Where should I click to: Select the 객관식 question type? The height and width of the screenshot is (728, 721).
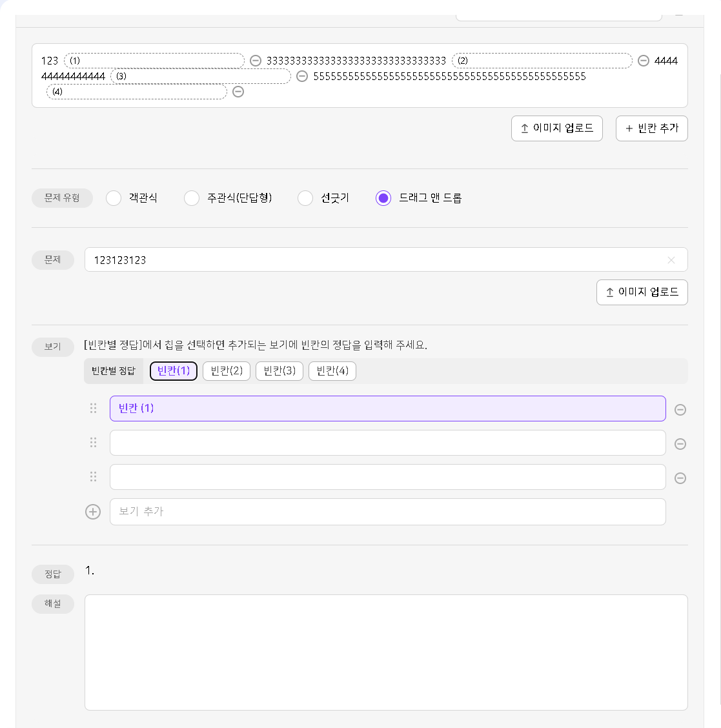click(113, 198)
